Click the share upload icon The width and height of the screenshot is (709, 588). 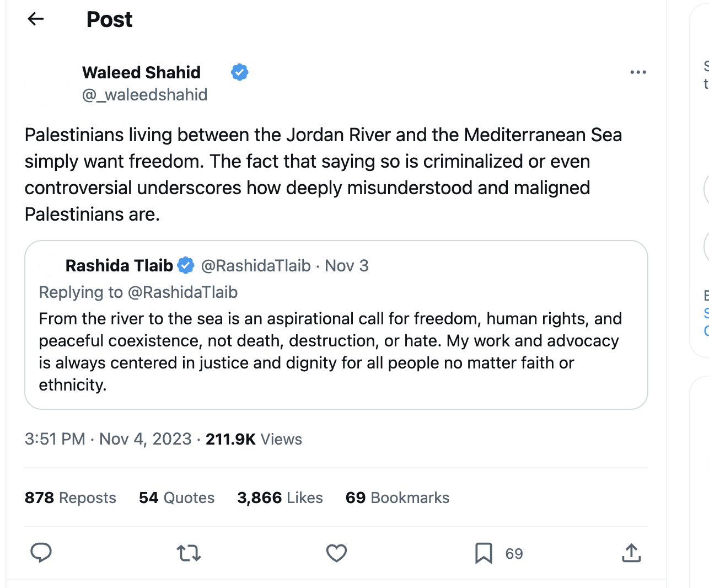coord(631,553)
